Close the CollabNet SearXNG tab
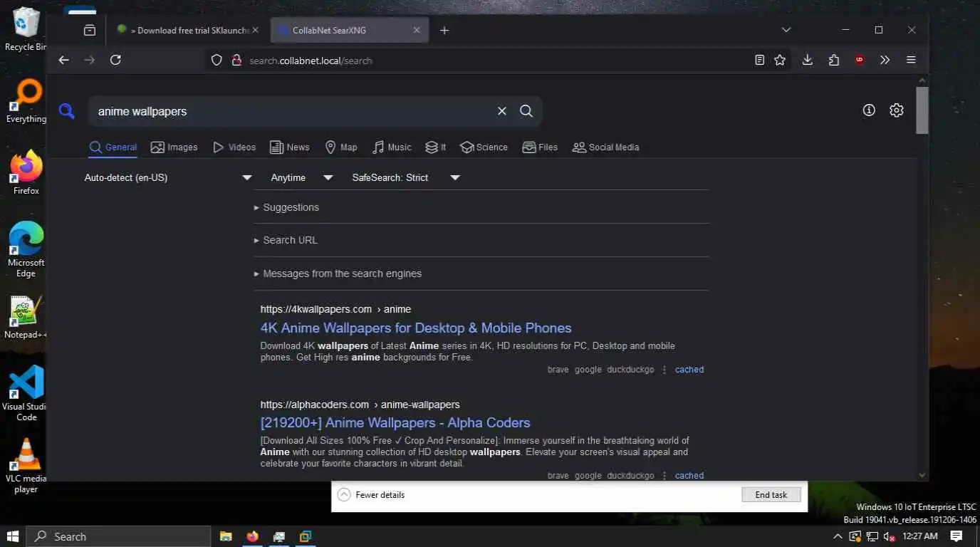The height and width of the screenshot is (547, 980). click(417, 31)
